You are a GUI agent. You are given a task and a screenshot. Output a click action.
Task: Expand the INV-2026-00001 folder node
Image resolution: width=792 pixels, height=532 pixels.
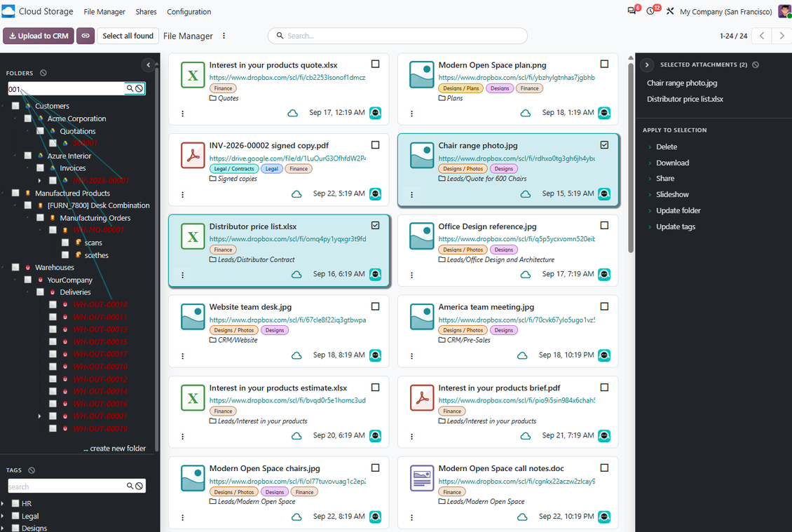39,180
